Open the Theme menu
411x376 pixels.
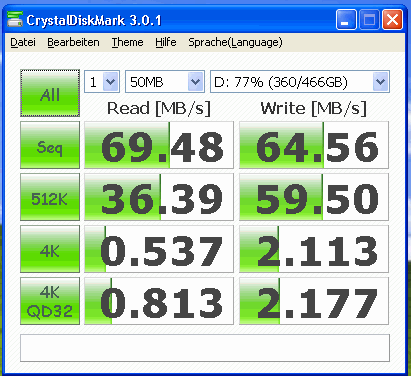(x=127, y=42)
